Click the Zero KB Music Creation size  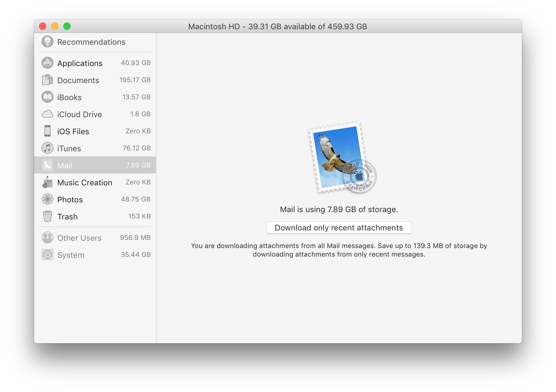point(138,182)
